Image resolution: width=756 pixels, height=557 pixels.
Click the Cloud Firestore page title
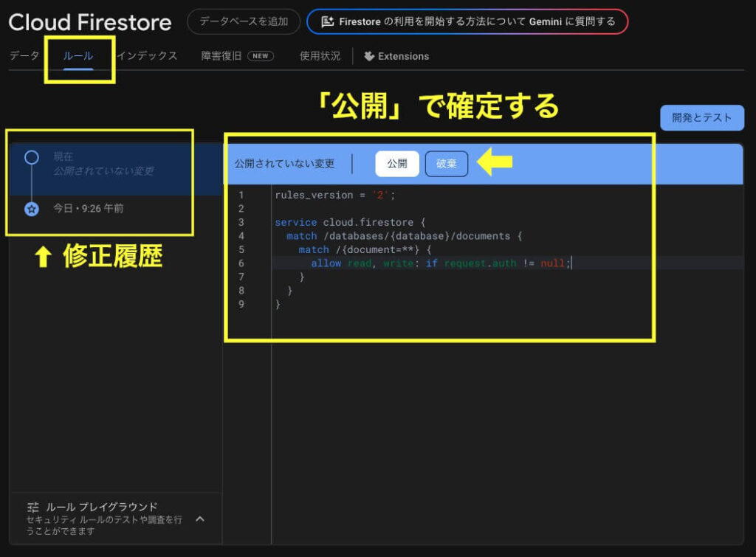[x=90, y=22]
